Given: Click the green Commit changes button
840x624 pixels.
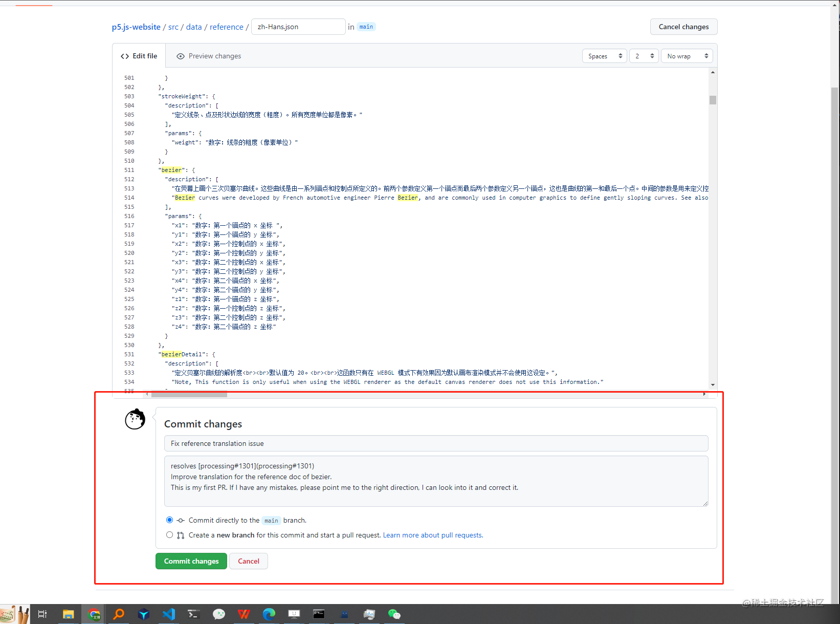Looking at the screenshot, I should (x=191, y=561).
